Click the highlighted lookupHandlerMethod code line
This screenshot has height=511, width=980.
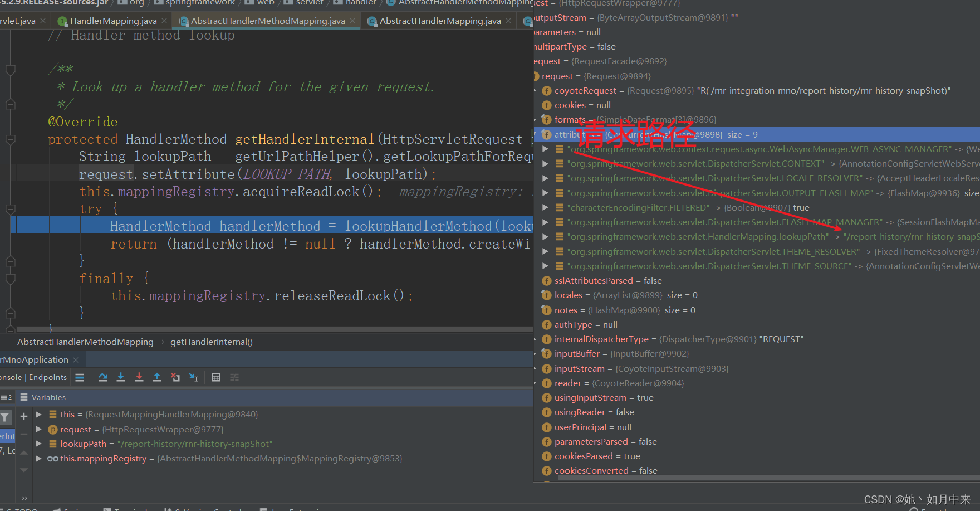click(x=272, y=226)
